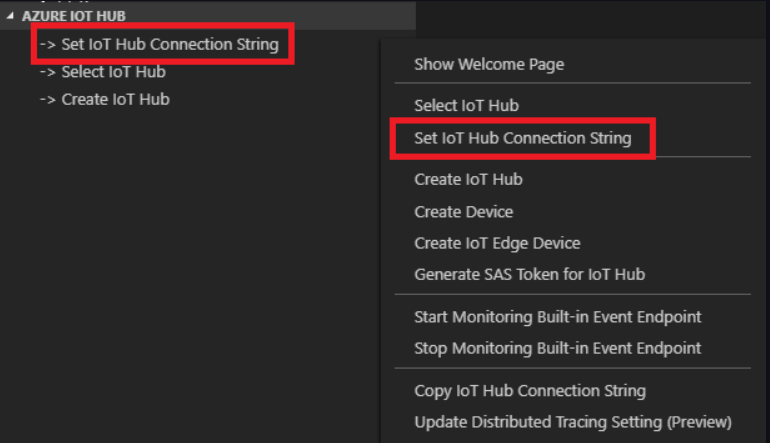Click the AZURE IOT HUB panel title

(69, 17)
